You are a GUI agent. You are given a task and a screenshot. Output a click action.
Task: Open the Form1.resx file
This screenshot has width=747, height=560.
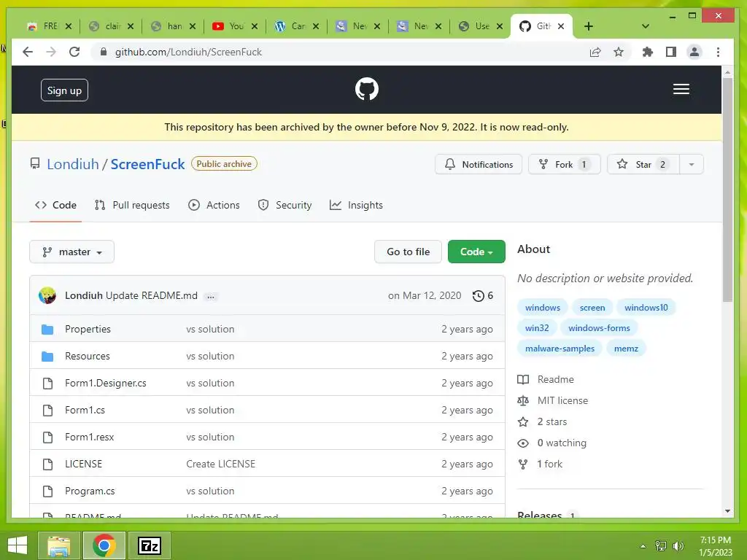[x=89, y=437]
